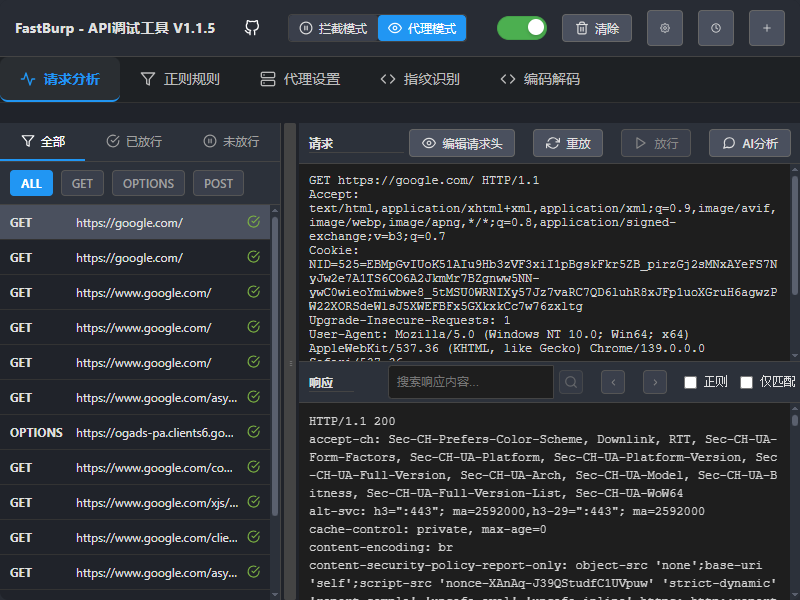Open the GitHub repository icon
800x600 pixels.
coord(252,28)
